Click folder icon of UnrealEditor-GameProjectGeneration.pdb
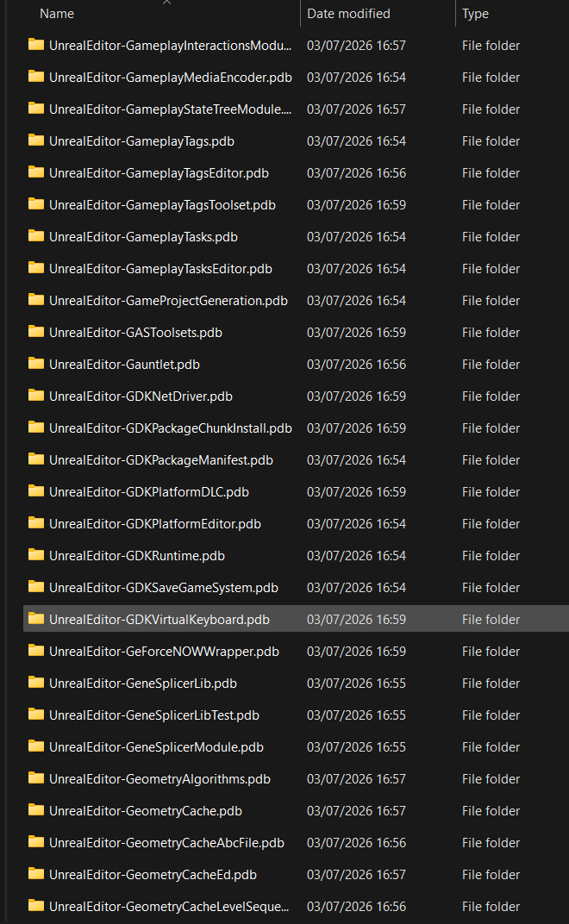 (36, 299)
